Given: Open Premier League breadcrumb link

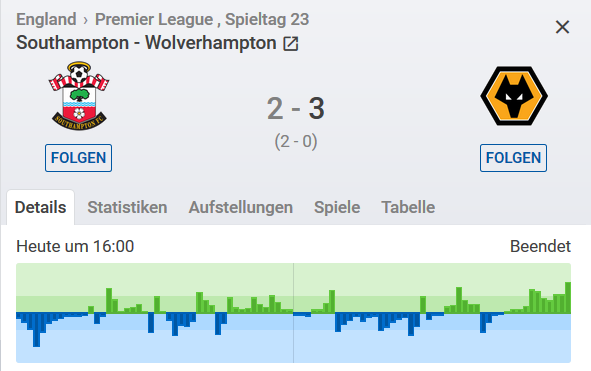Looking at the screenshot, I should point(154,19).
